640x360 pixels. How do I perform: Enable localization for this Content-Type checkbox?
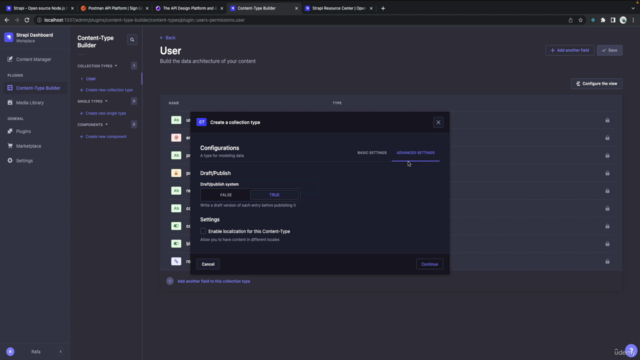203,231
